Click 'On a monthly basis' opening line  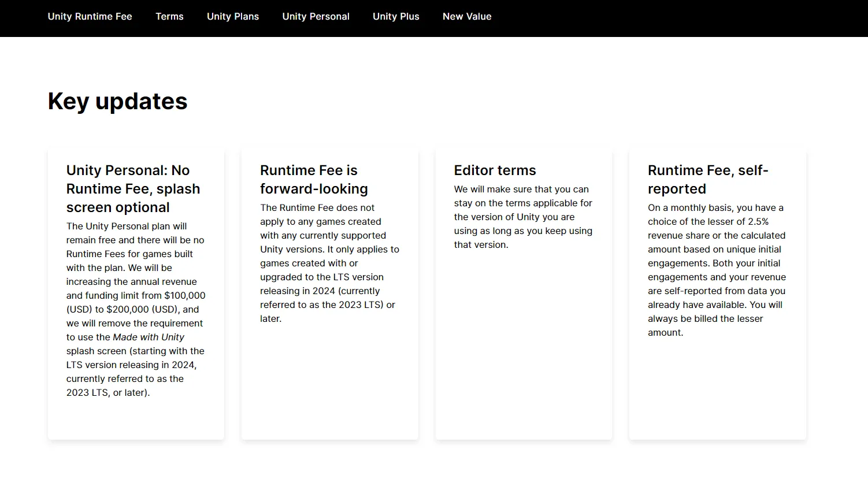715,208
